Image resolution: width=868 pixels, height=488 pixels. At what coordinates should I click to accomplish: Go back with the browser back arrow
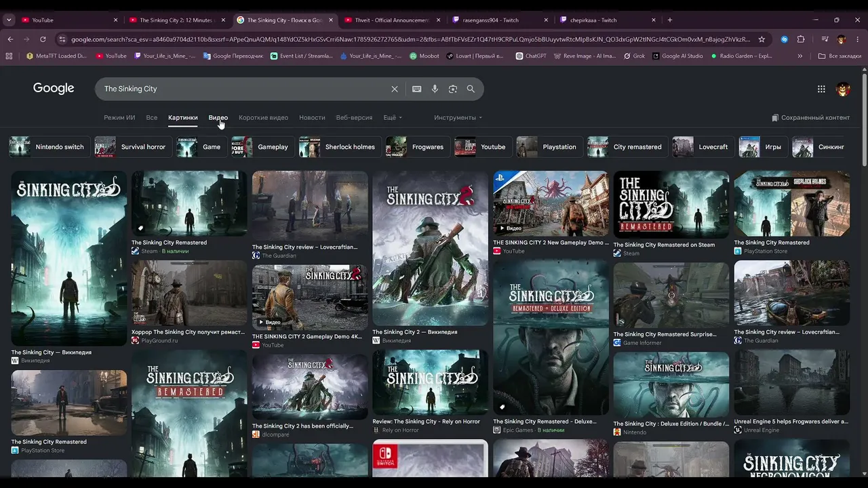[10, 39]
